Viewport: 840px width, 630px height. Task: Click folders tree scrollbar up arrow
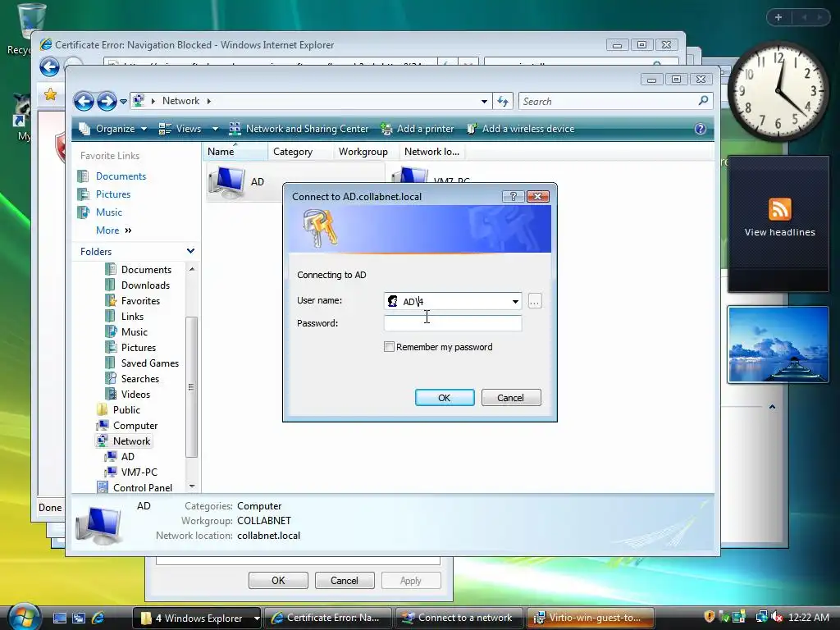192,269
